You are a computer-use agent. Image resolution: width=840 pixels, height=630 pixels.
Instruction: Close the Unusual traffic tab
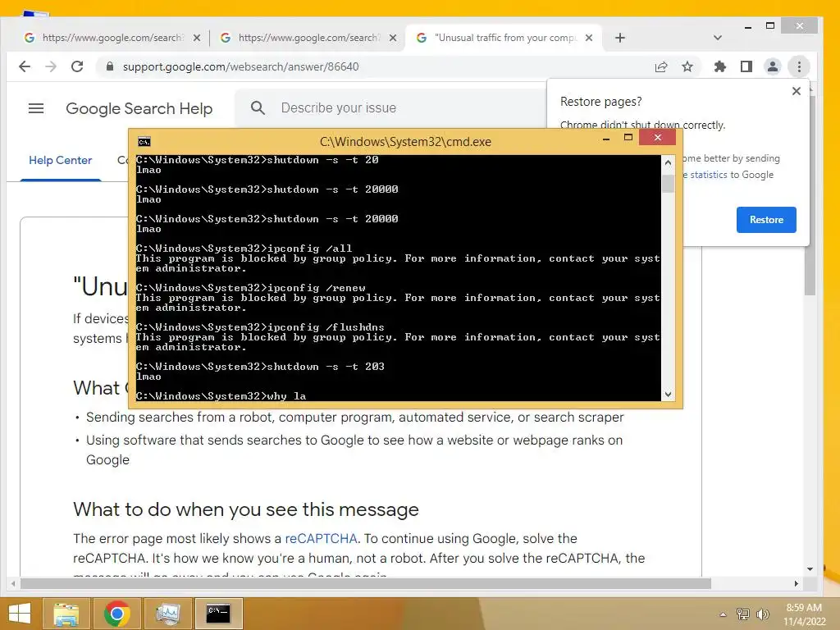click(589, 38)
